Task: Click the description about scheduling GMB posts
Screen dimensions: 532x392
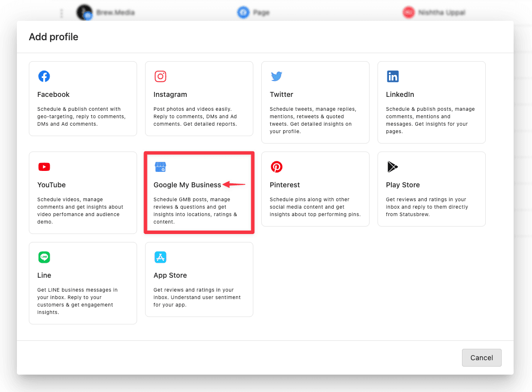Action: (195, 211)
